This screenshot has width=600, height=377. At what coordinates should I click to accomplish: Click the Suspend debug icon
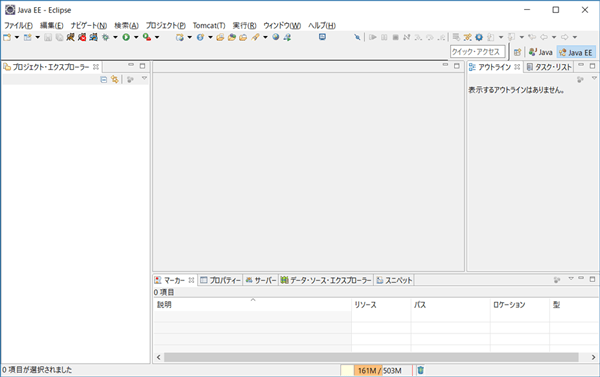click(384, 37)
